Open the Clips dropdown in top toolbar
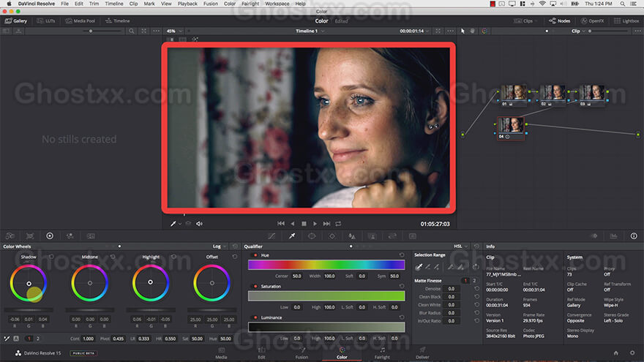 pyautogui.click(x=525, y=21)
